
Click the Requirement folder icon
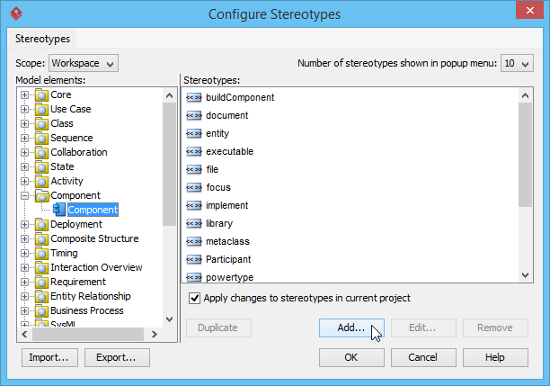(x=42, y=282)
